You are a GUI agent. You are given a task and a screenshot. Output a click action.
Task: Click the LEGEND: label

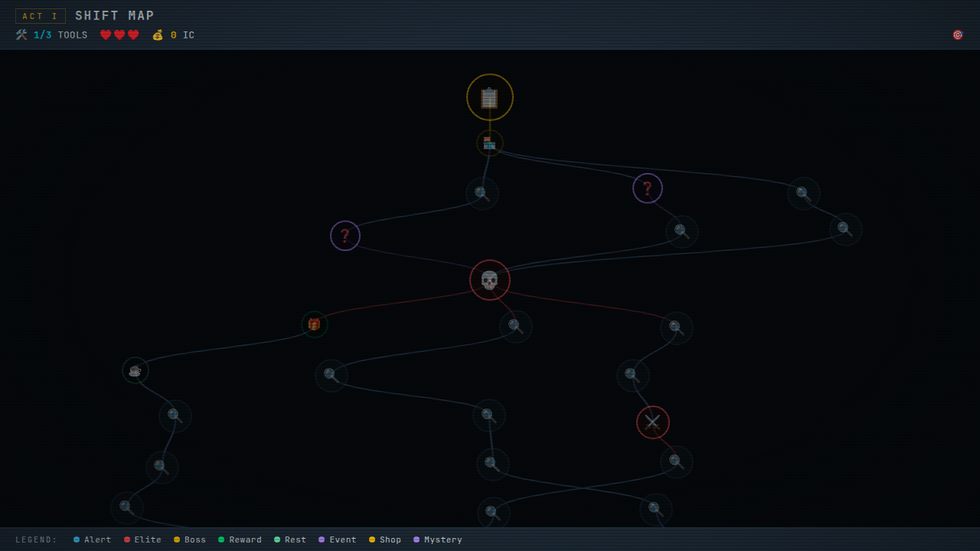[37, 540]
